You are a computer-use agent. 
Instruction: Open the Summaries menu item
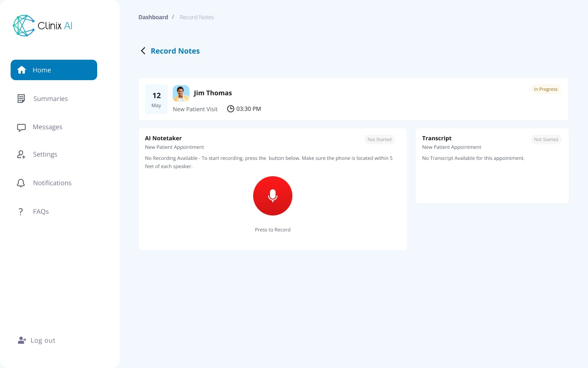51,99
